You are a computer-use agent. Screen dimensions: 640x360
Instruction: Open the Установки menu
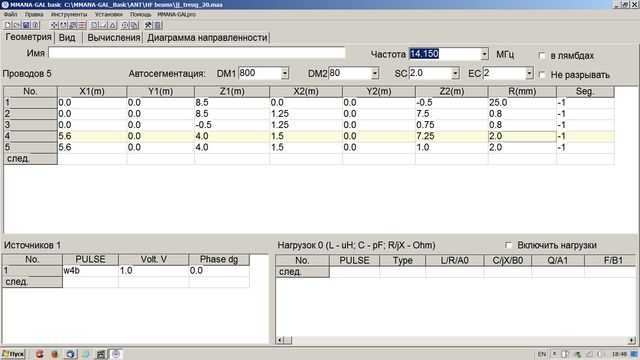(x=109, y=14)
